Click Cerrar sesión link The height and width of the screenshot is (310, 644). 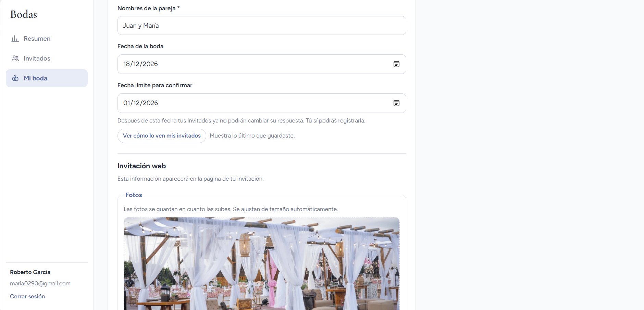(27, 296)
